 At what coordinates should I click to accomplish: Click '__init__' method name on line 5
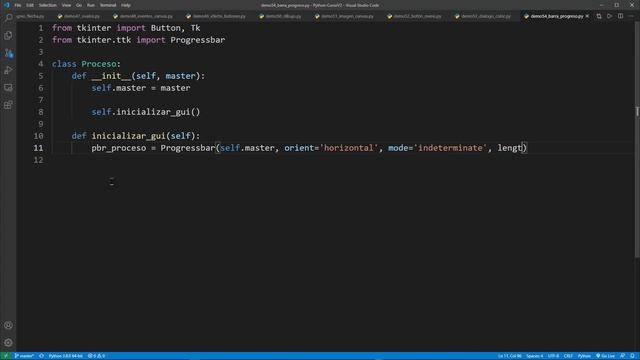click(111, 76)
